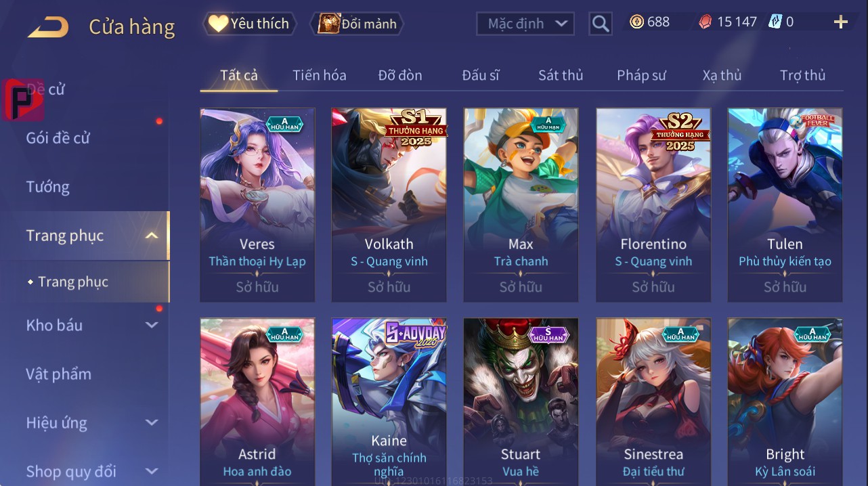868x486 pixels.
Task: Expand the Hiệu ứng sidebar section
Action: coord(152,423)
